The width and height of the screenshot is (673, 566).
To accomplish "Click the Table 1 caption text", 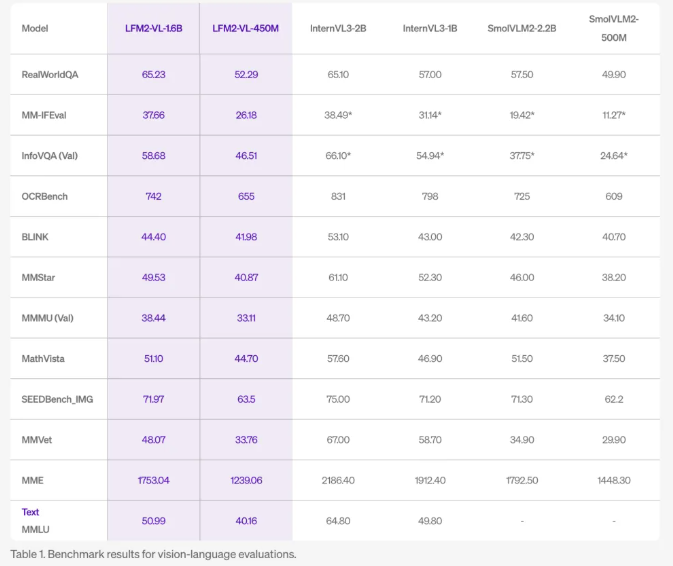I will click(x=153, y=554).
